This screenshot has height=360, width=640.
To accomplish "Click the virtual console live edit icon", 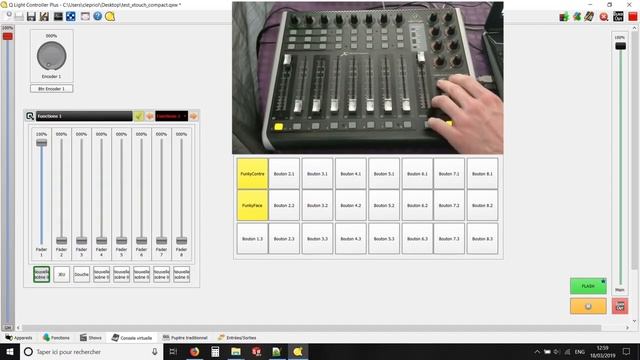I will [589, 16].
